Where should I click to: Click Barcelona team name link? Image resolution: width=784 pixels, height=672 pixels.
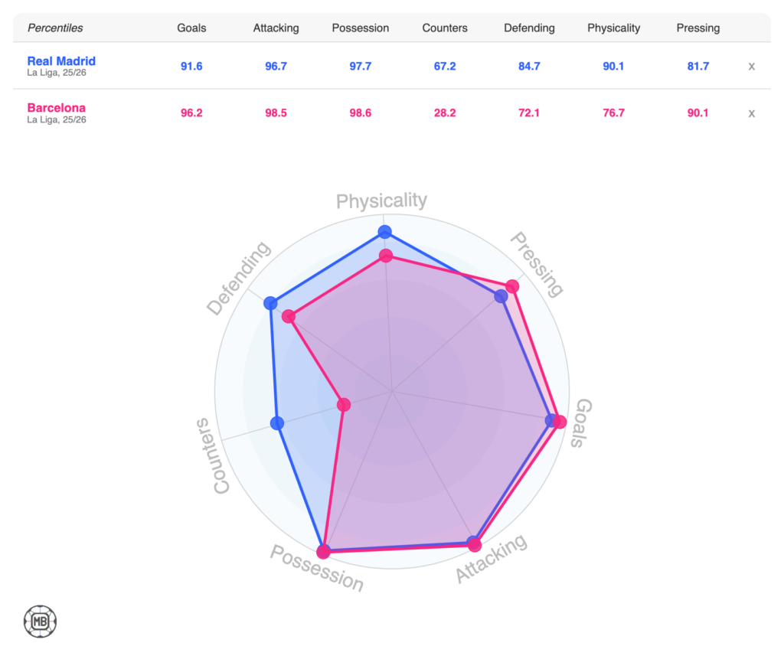(x=57, y=108)
